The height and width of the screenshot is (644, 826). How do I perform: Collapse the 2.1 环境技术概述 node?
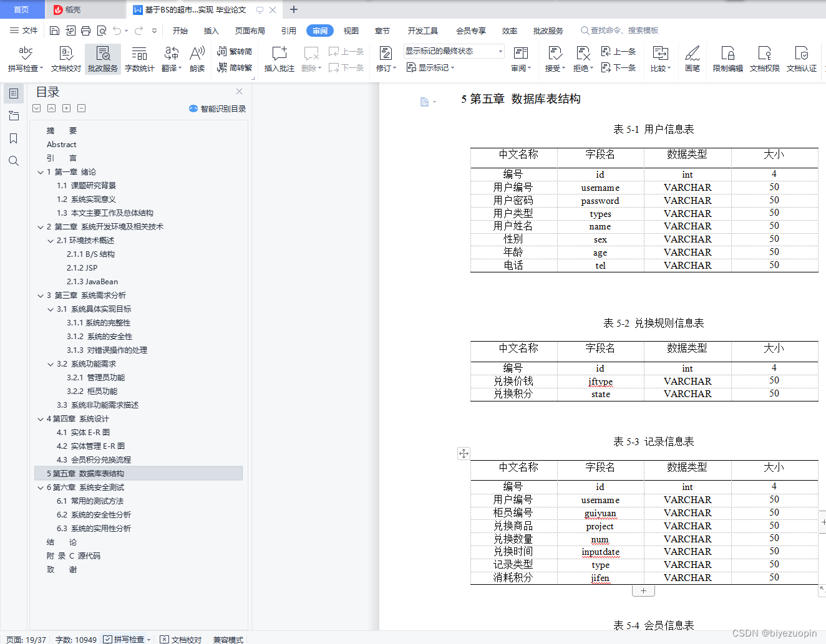[51, 241]
